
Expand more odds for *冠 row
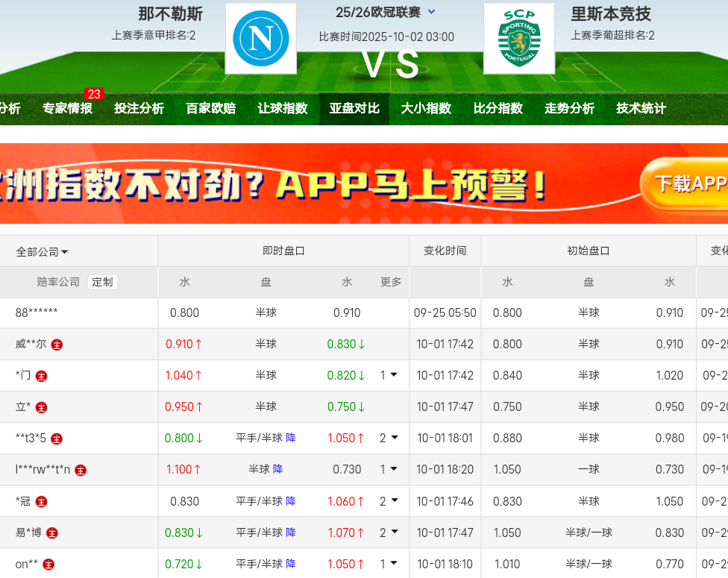pyautogui.click(x=389, y=501)
